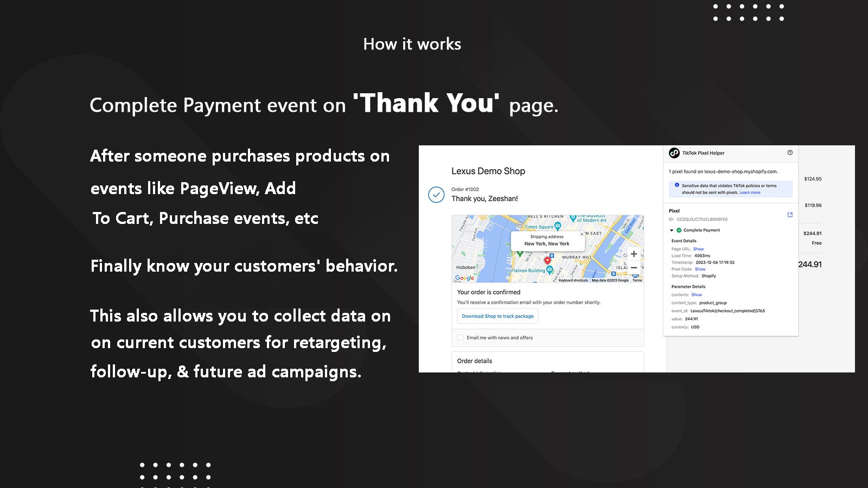
Task: Show the Pixel Code
Action: 700,269
